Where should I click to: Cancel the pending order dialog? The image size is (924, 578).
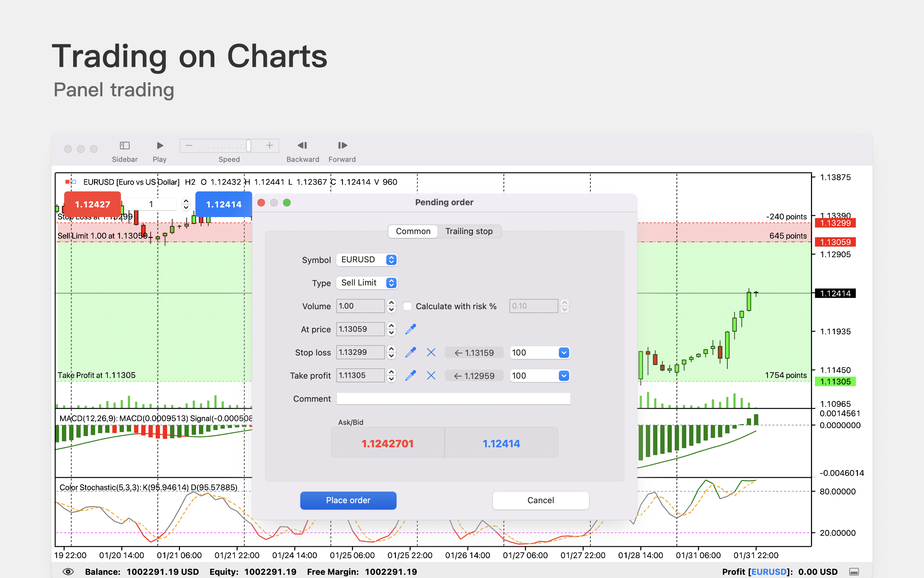[541, 500]
